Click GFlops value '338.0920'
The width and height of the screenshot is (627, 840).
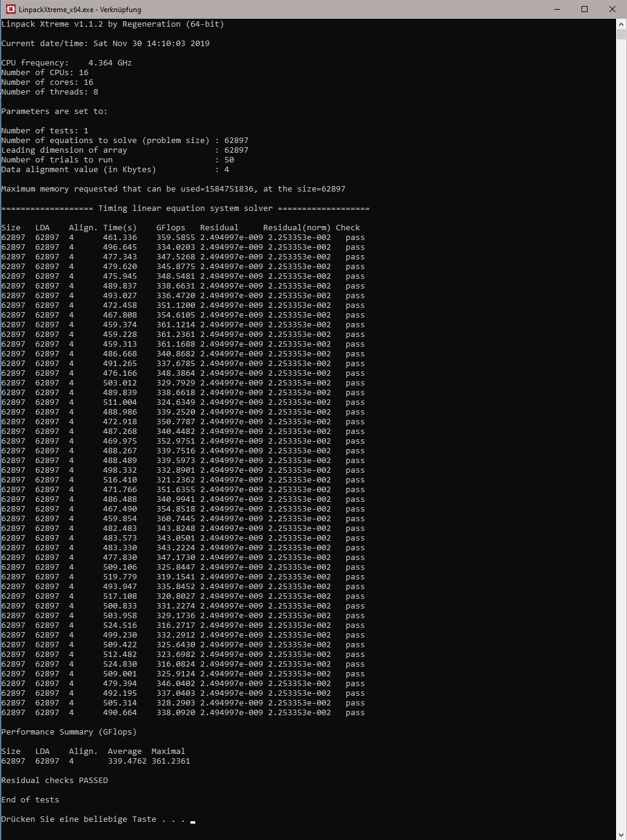(x=176, y=713)
